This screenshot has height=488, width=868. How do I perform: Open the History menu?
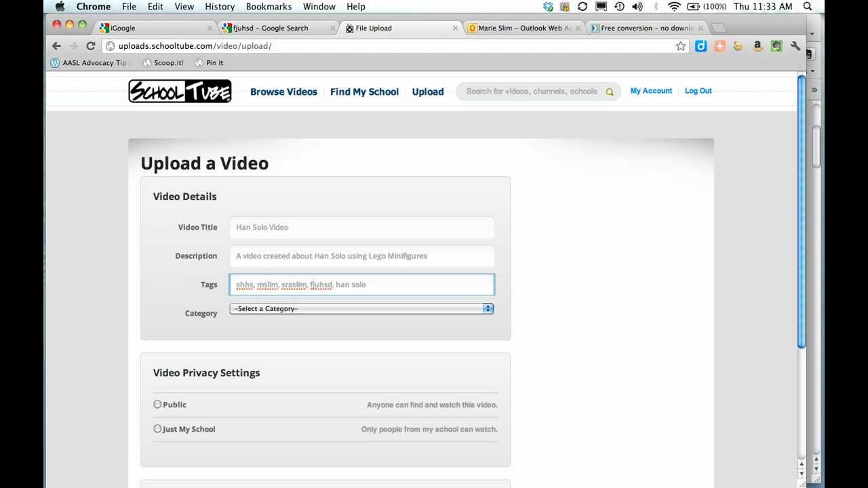(x=220, y=6)
